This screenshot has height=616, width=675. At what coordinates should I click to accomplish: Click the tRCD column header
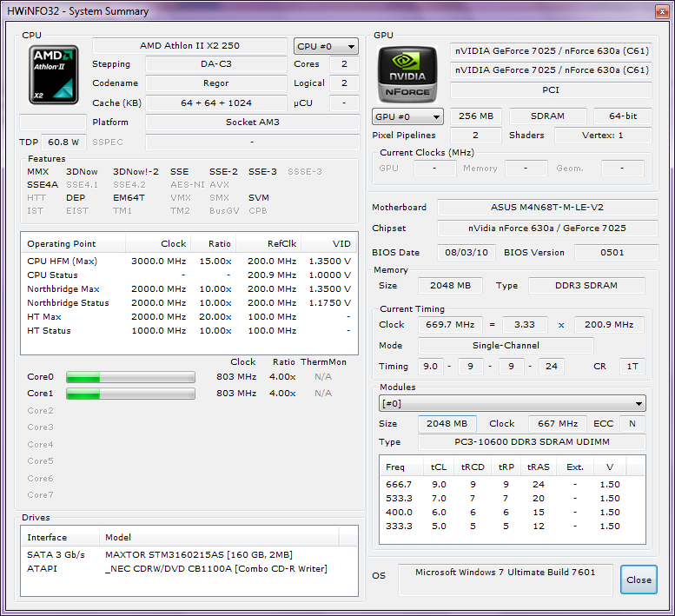tap(473, 467)
